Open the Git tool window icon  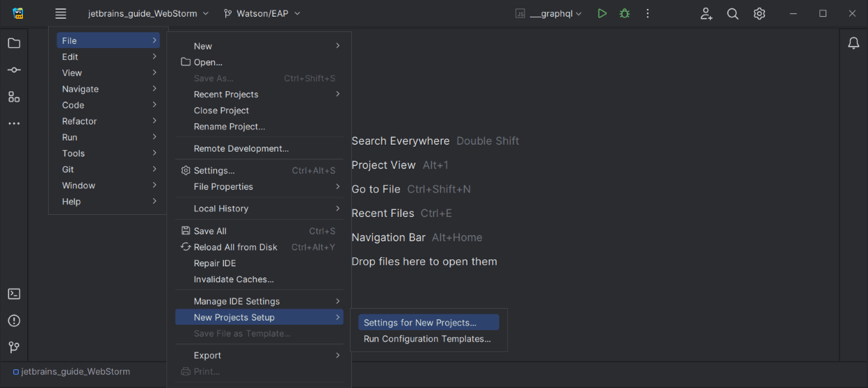(14, 347)
